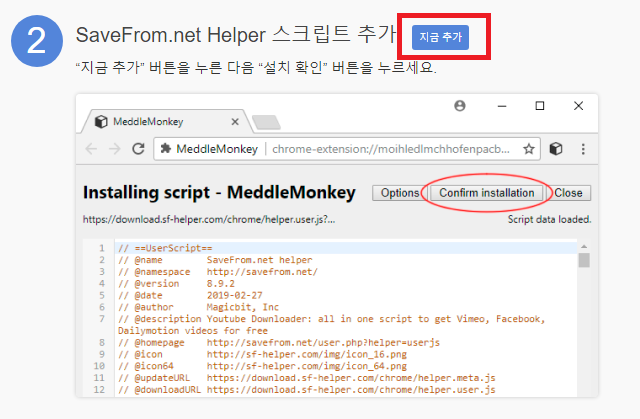Click the Chrome profile avatar icon

pos(460,106)
